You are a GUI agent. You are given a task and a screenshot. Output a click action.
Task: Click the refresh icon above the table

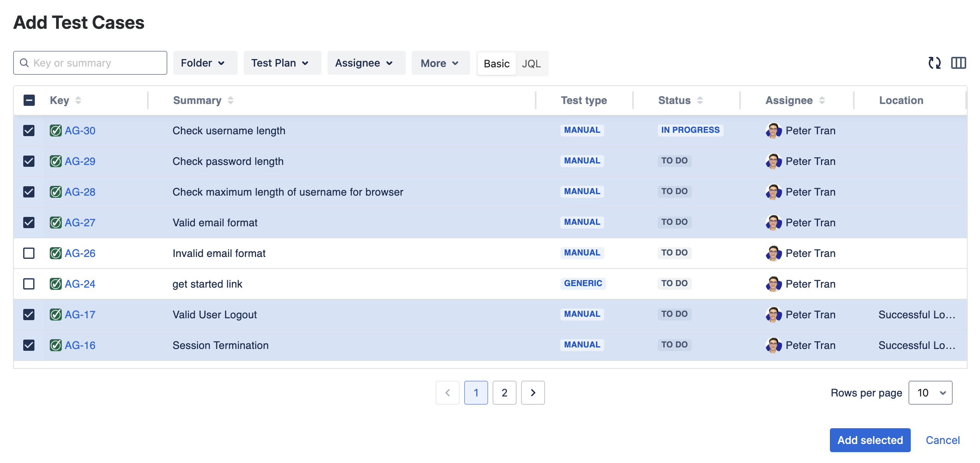tap(934, 63)
